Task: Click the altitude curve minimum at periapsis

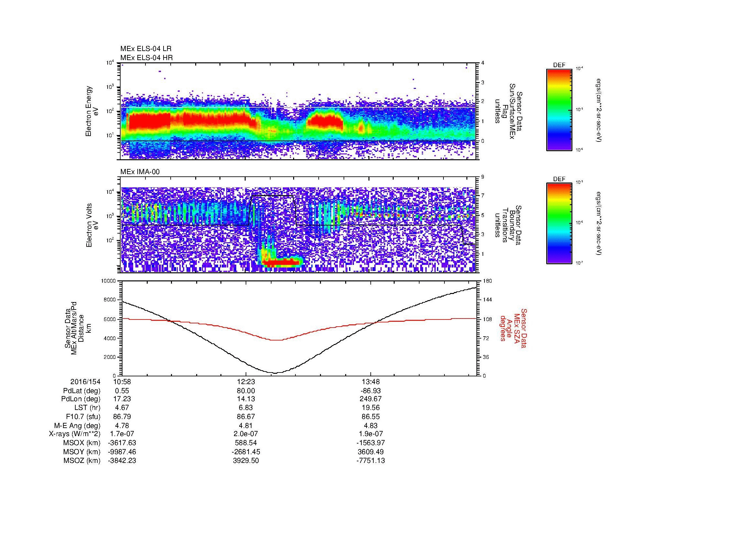Action: point(275,373)
